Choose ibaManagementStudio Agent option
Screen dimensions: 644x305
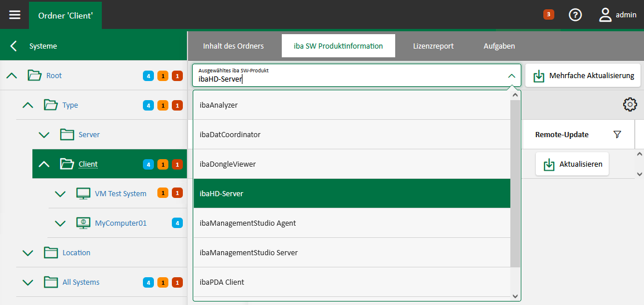(352, 223)
